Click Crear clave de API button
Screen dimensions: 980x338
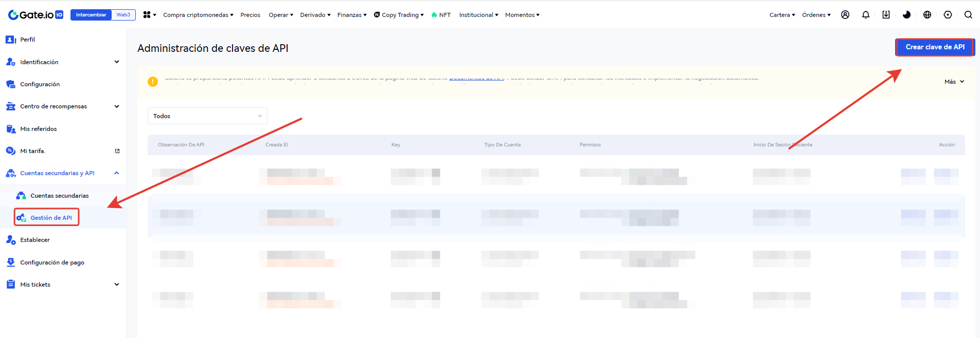point(935,47)
